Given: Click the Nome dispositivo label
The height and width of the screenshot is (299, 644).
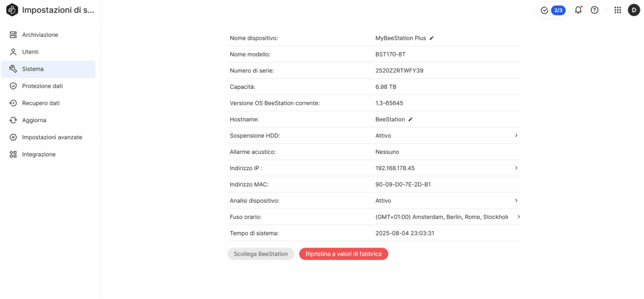Looking at the screenshot, I should tap(254, 38).
